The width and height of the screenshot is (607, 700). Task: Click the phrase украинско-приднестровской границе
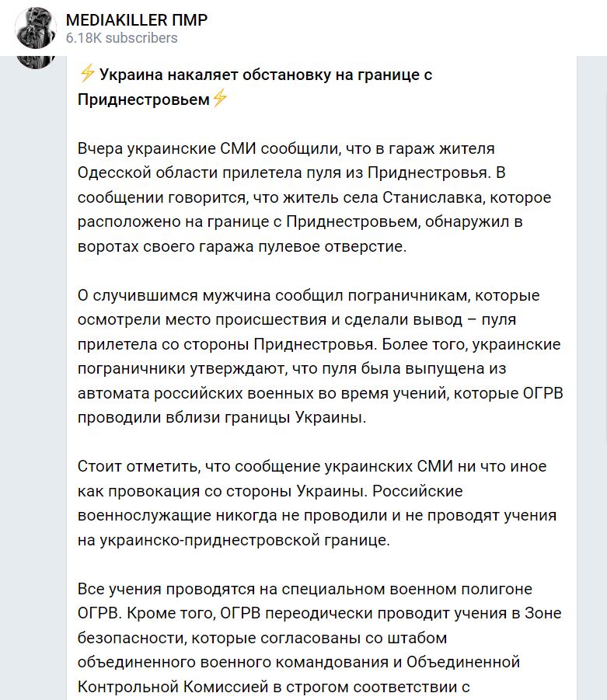(x=245, y=540)
